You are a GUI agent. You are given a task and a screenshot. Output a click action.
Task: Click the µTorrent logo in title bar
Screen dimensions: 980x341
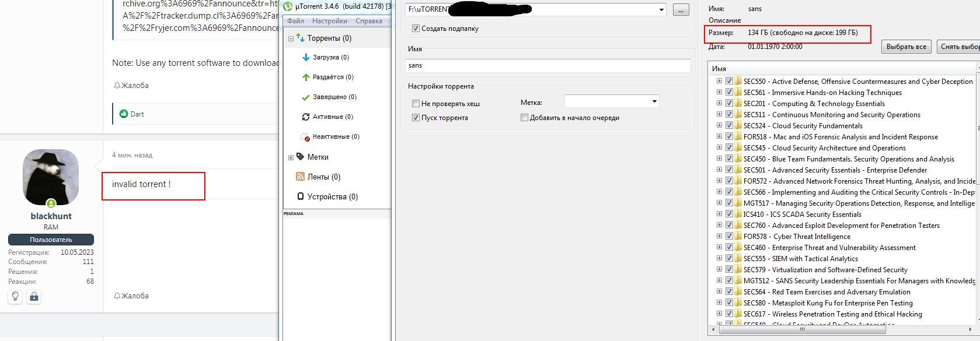pyautogui.click(x=288, y=6)
